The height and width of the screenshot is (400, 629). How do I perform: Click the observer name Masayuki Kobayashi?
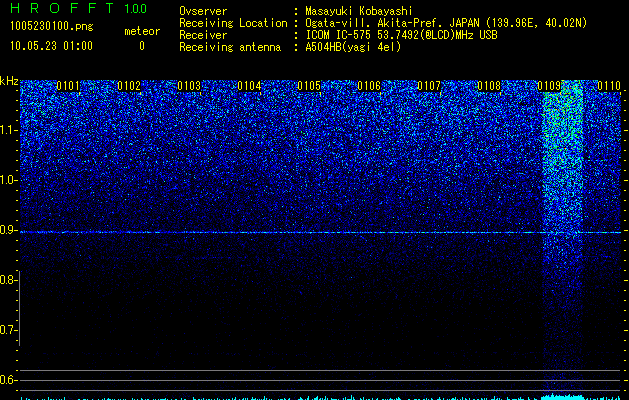(x=359, y=11)
